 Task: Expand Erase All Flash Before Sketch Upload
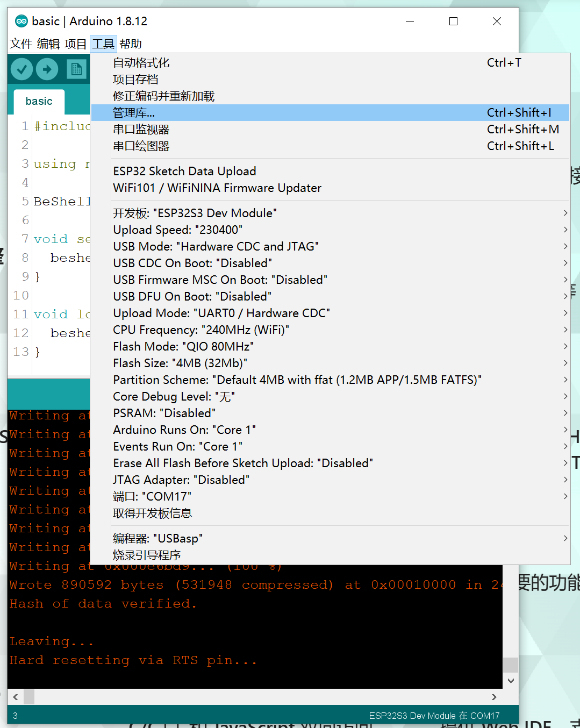(330, 463)
